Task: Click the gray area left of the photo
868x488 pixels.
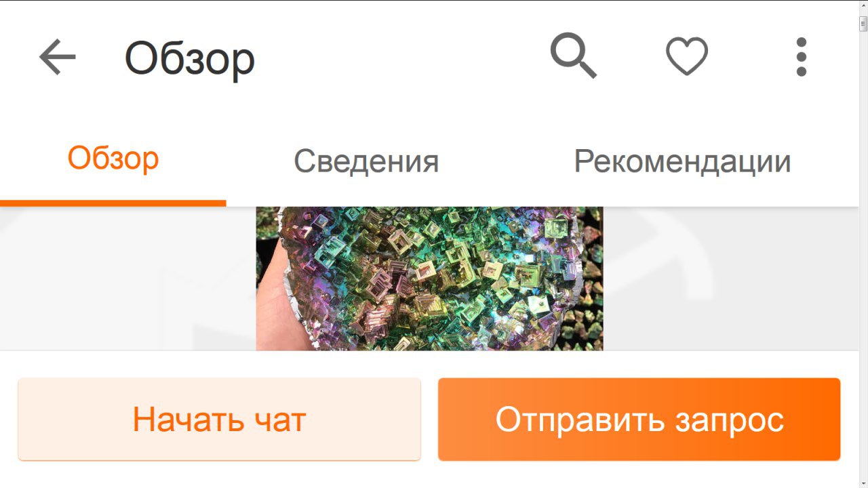Action: (x=128, y=279)
